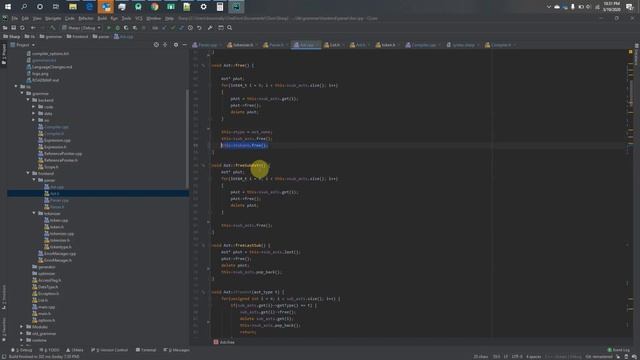Collapse the tokenizer folder in tree
640x360 pixels.
(34, 213)
